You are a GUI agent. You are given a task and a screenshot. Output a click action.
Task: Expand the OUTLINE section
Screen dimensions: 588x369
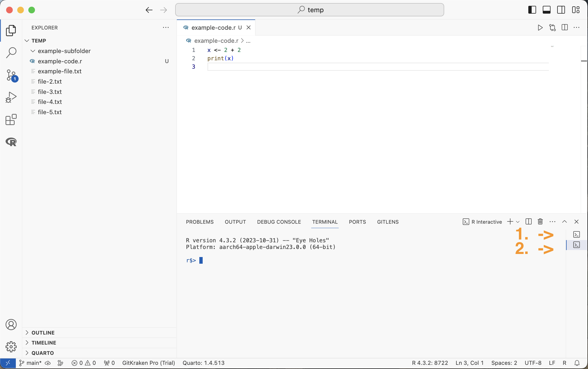tap(43, 333)
